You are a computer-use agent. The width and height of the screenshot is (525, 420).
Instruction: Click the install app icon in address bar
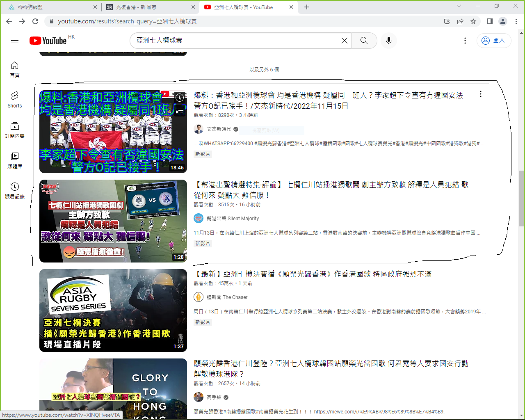click(447, 21)
